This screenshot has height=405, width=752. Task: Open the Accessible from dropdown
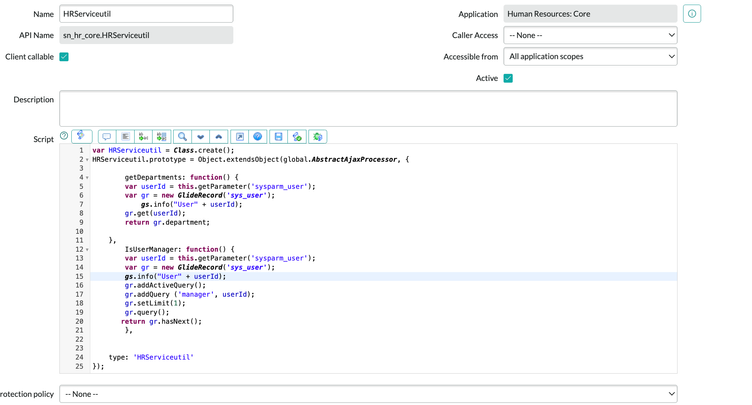[590, 57]
